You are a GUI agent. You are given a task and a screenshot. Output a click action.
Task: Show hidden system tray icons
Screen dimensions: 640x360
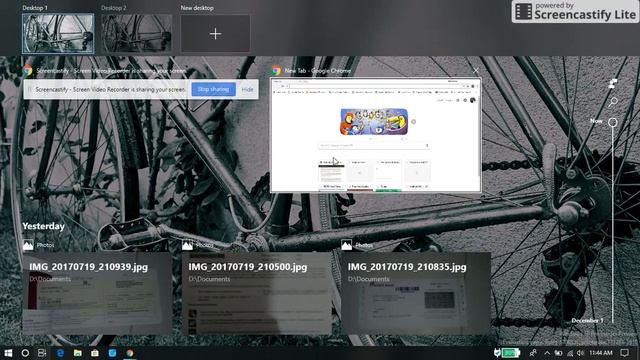click(x=547, y=353)
